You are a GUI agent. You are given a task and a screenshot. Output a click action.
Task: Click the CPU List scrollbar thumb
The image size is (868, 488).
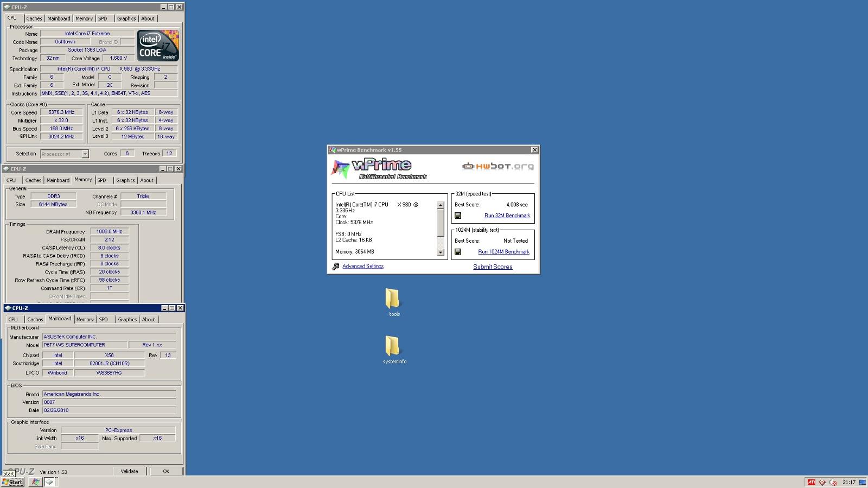[x=441, y=223]
